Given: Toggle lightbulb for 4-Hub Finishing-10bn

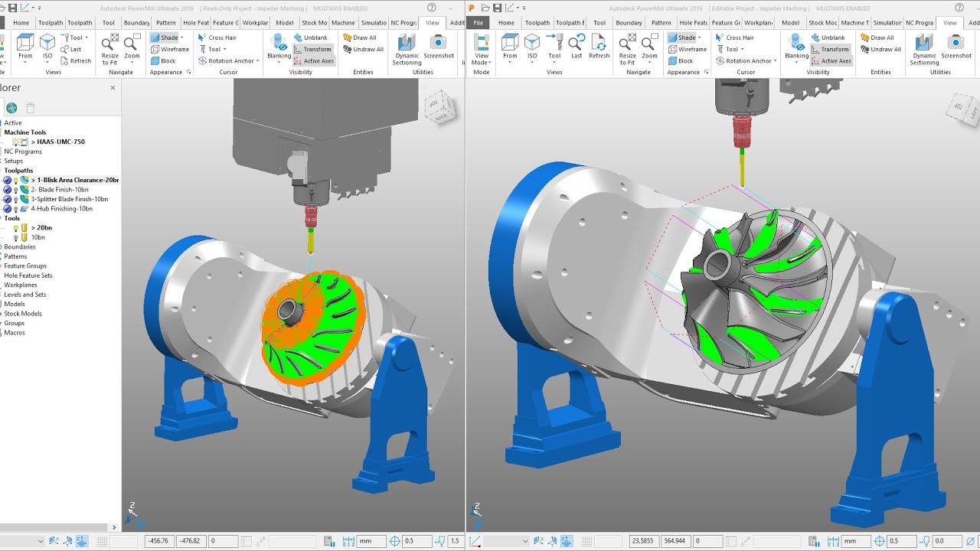Looking at the screenshot, I should [x=16, y=209].
